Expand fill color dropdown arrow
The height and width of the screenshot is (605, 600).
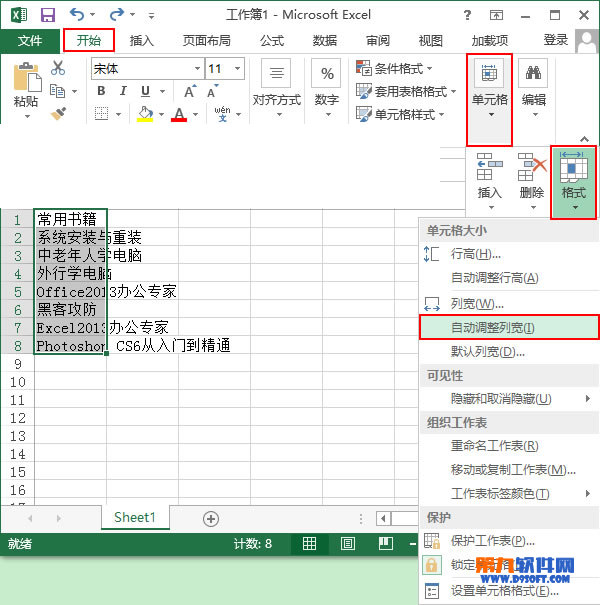162,115
